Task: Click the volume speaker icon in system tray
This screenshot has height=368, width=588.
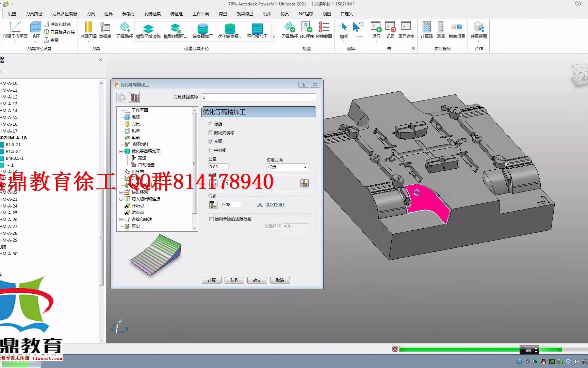Action: [576, 362]
